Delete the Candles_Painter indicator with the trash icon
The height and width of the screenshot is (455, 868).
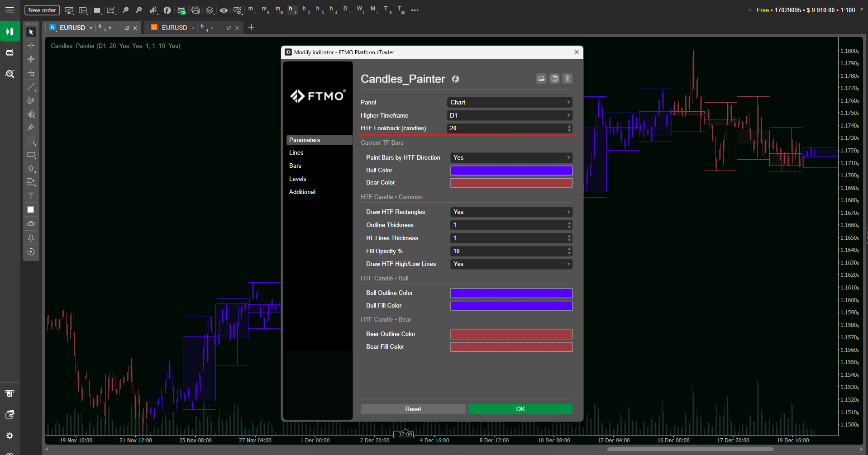[x=567, y=79]
